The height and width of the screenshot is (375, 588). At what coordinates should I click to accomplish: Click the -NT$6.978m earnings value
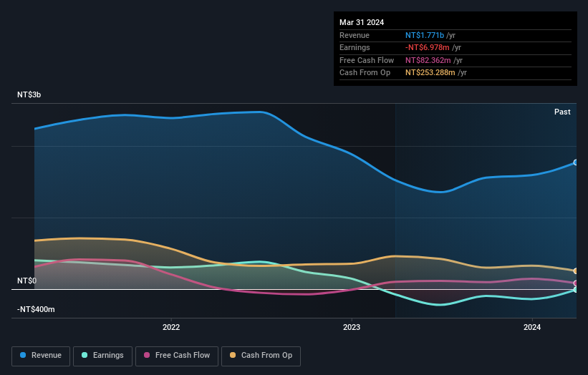[x=427, y=47]
